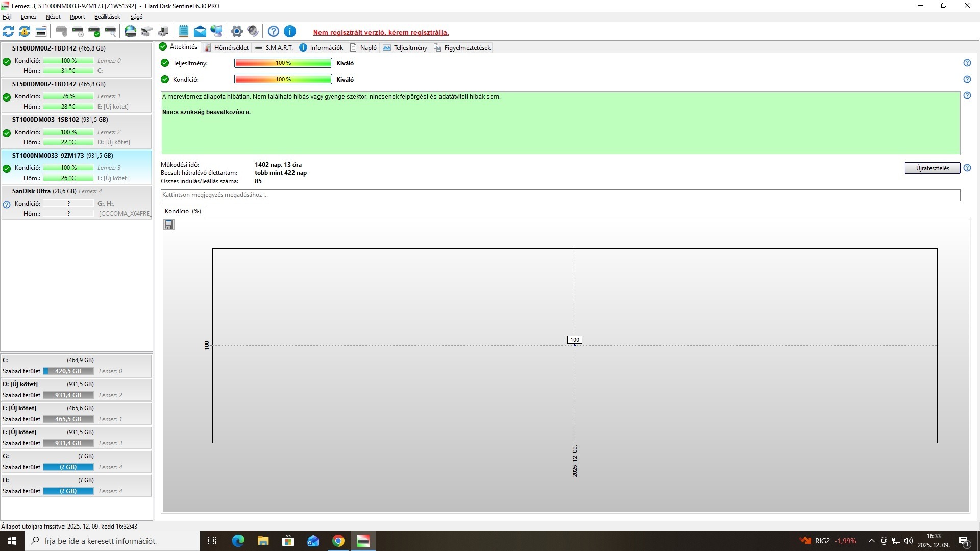The width and height of the screenshot is (980, 551).
Task: Click the refresh with warning icon
Action: pyautogui.click(x=24, y=32)
